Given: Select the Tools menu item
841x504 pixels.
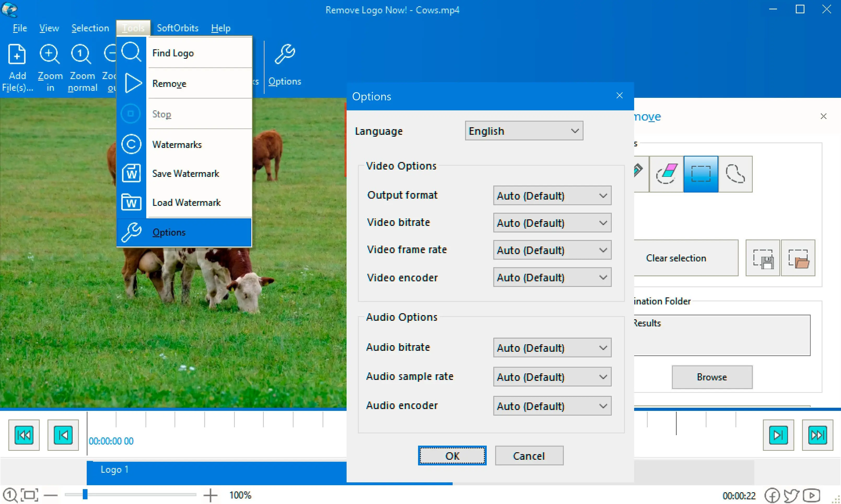Looking at the screenshot, I should pyautogui.click(x=132, y=28).
